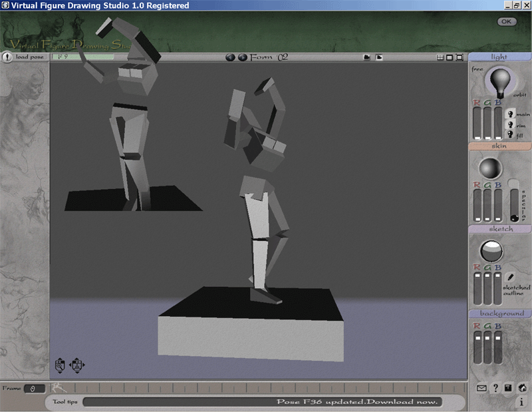Go to the home icon

coord(523,388)
